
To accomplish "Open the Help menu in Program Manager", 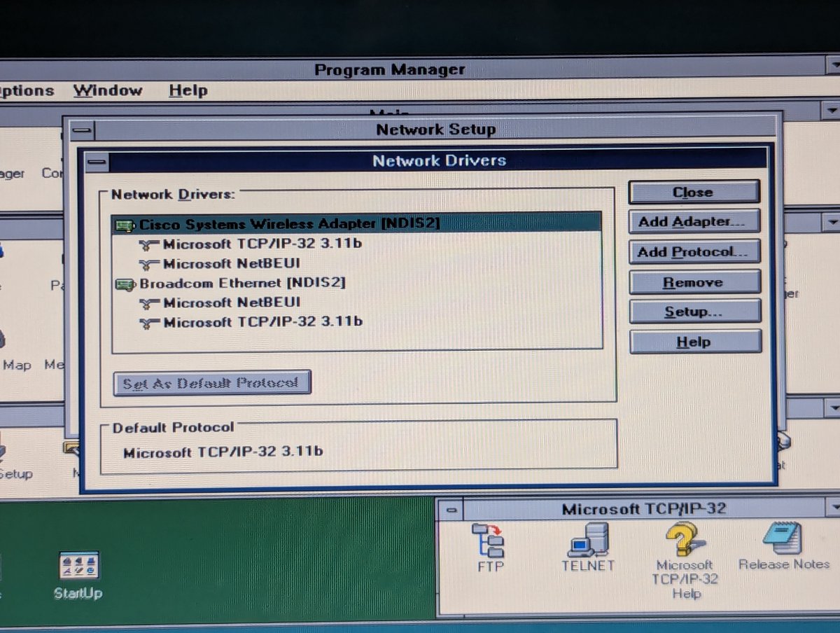I will (188, 90).
